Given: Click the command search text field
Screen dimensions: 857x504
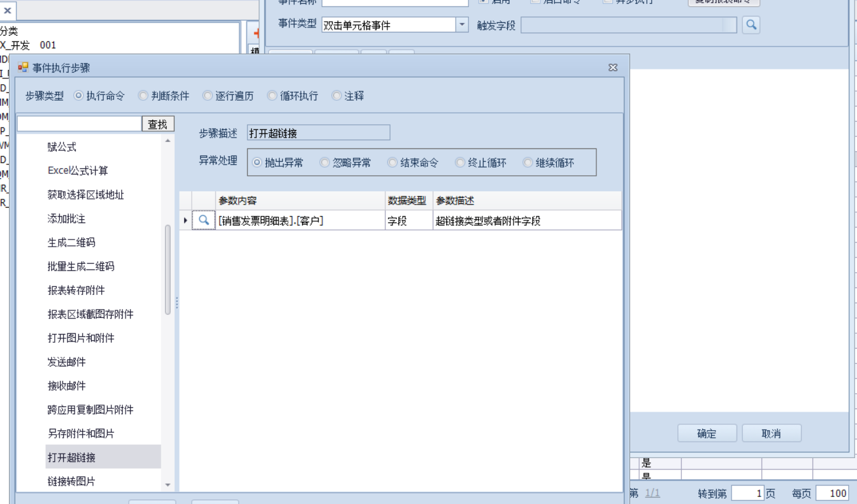Looking at the screenshot, I should click(x=79, y=124).
